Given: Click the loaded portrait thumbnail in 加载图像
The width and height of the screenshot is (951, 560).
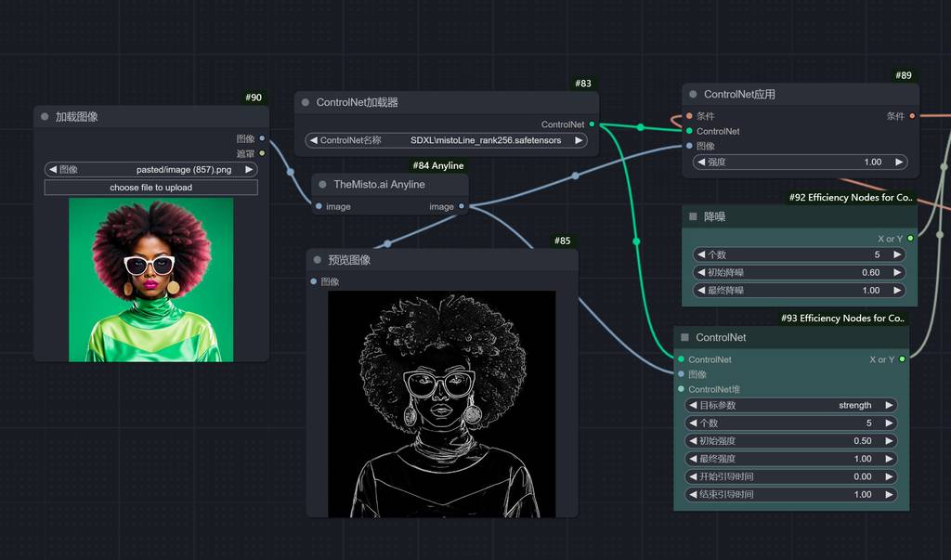Looking at the screenshot, I should coord(151,280).
